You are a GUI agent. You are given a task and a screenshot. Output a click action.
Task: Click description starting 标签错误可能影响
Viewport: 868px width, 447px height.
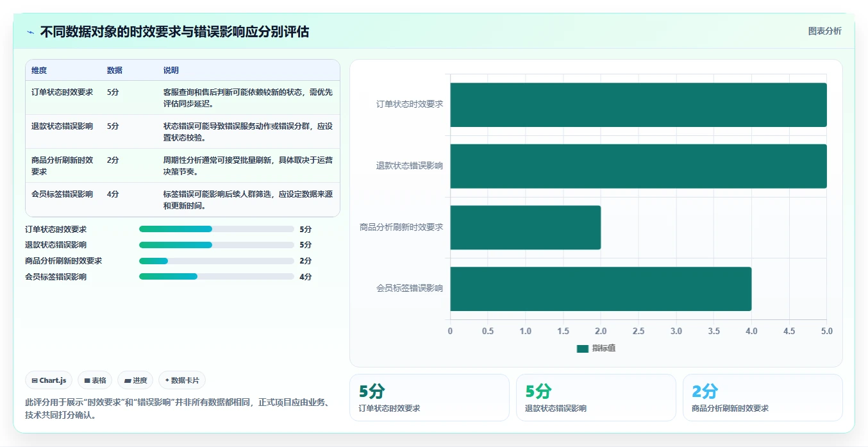(248, 199)
